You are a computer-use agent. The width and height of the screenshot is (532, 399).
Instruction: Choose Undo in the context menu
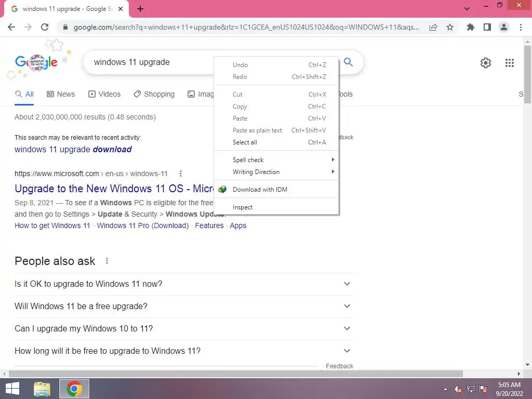(276, 65)
